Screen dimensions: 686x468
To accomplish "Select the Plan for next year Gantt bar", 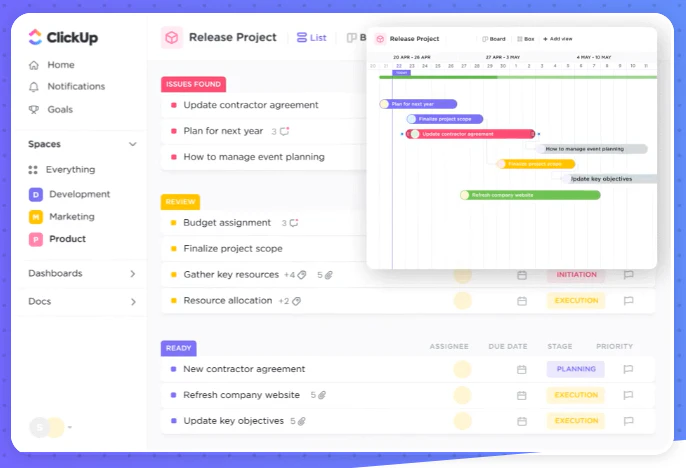I will pos(418,104).
